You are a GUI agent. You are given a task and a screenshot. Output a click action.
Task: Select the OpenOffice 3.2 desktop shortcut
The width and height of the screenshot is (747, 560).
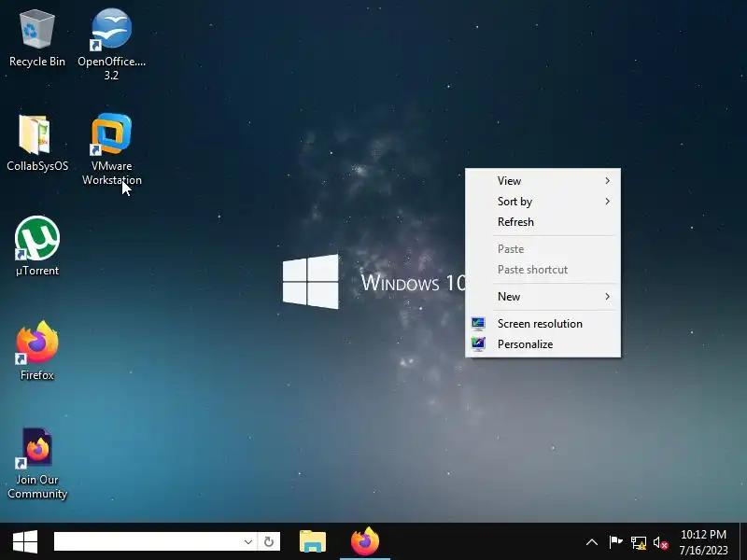coord(111,44)
